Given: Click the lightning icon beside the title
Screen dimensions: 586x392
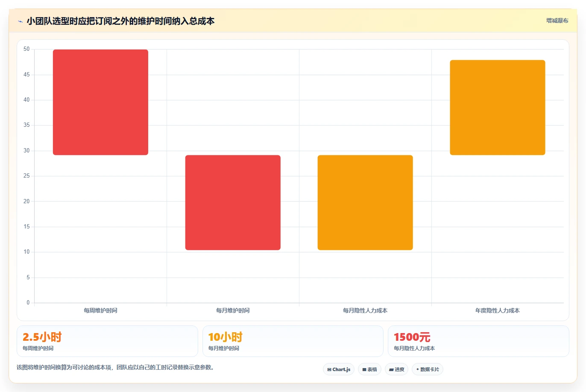Looking at the screenshot, I should pos(20,21).
